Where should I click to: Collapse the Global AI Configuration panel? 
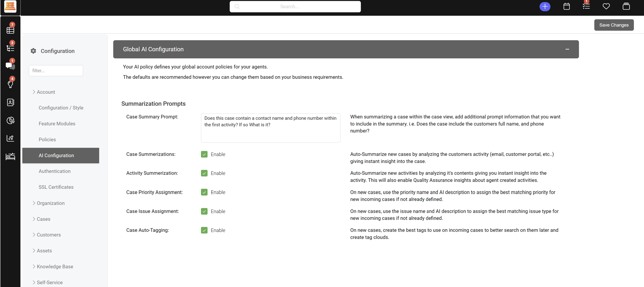567,49
